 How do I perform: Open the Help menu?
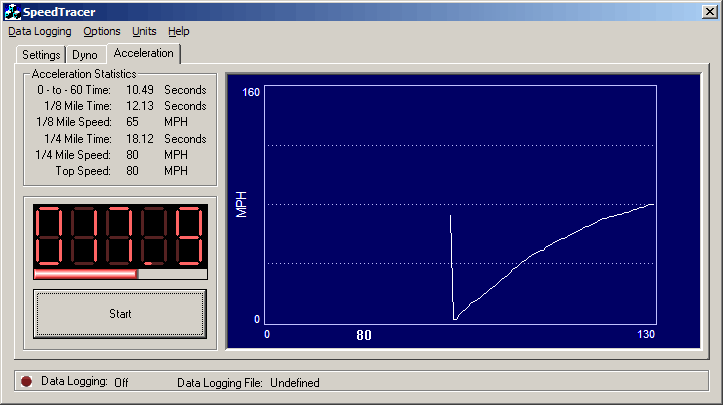178,31
